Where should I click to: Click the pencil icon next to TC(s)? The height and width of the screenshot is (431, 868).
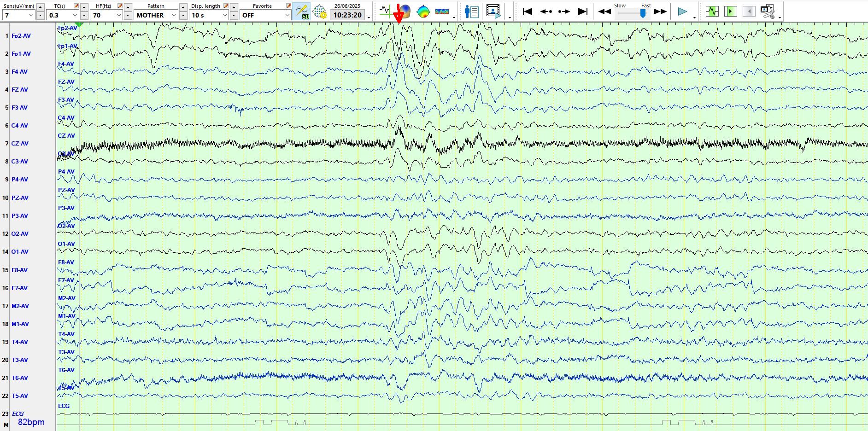point(76,6)
